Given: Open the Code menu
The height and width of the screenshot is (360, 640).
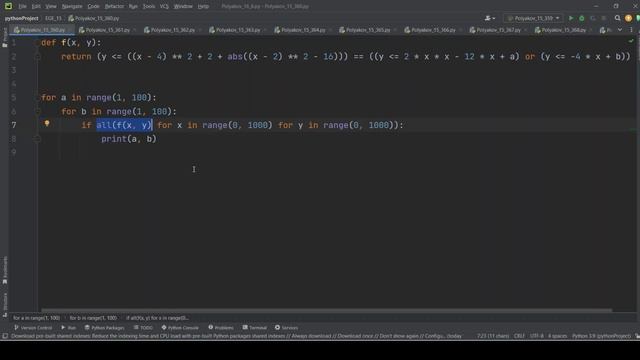Looking at the screenshot, I should click(93, 7).
